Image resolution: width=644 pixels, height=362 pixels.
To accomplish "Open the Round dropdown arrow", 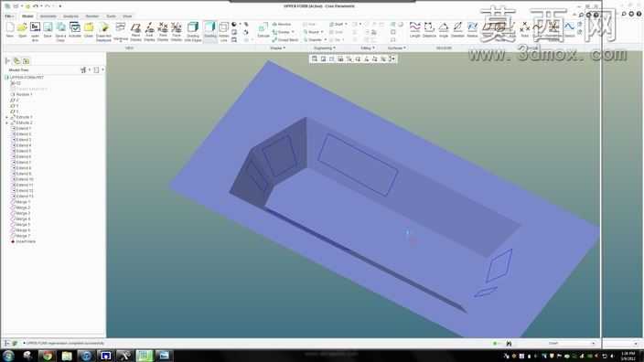I will (x=322, y=32).
